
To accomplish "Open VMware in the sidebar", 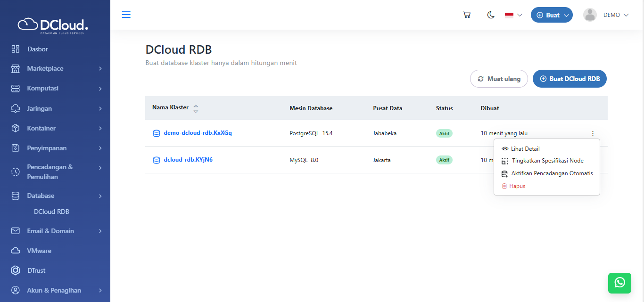I will [x=39, y=251].
